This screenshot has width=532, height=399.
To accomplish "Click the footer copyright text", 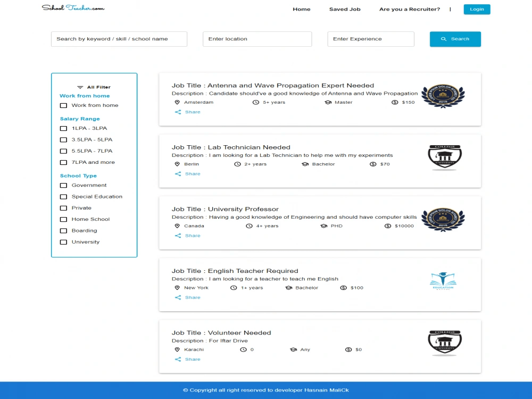I will (x=266, y=390).
